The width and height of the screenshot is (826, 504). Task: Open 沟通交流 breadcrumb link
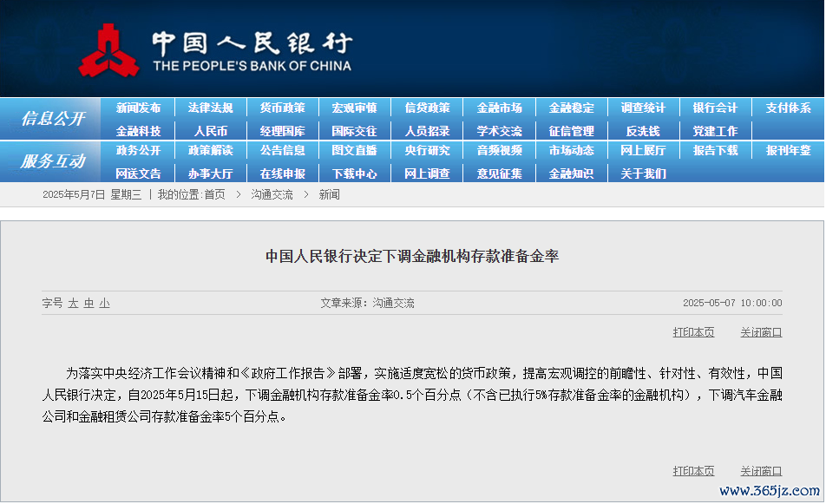tap(272, 195)
